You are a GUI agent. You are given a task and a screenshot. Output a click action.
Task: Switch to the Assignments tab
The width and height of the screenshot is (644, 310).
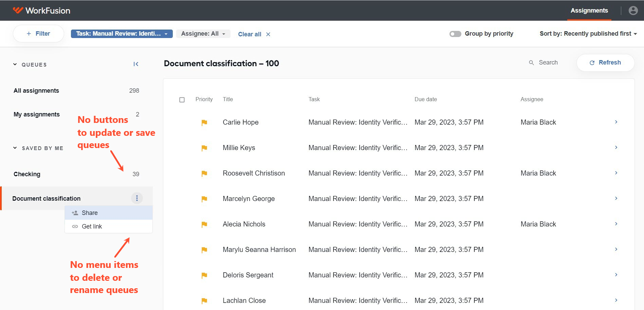click(589, 11)
